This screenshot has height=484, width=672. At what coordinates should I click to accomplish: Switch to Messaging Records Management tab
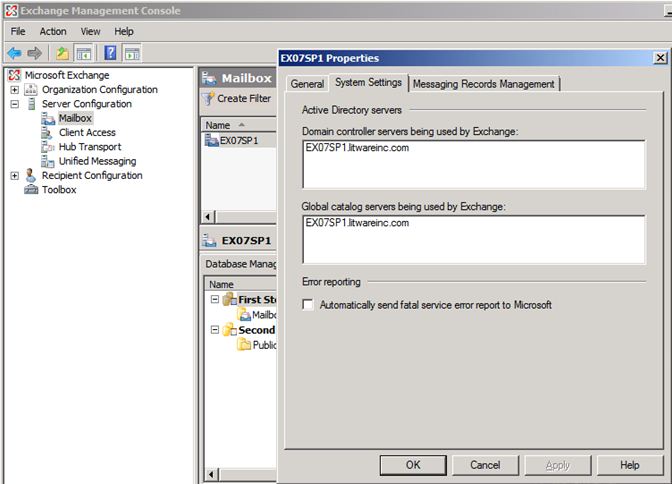pyautogui.click(x=484, y=84)
